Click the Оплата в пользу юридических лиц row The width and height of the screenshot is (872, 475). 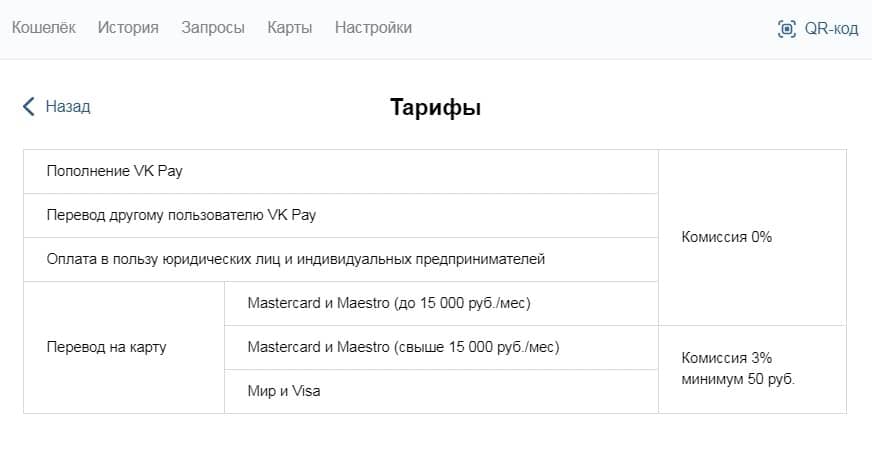point(341,259)
